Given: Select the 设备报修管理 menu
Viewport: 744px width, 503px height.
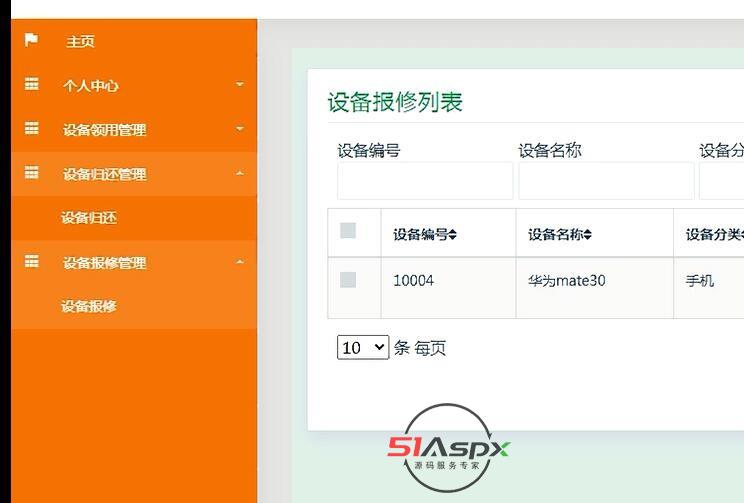Looking at the screenshot, I should point(134,262).
